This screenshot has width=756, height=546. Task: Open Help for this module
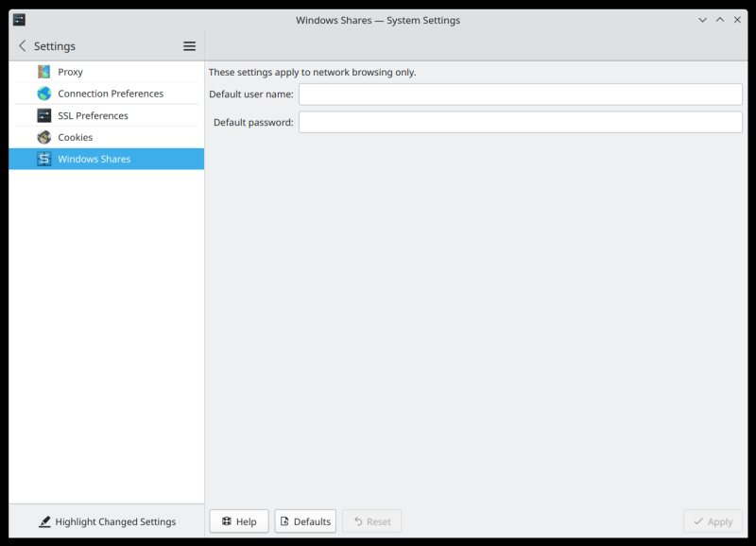coord(239,521)
